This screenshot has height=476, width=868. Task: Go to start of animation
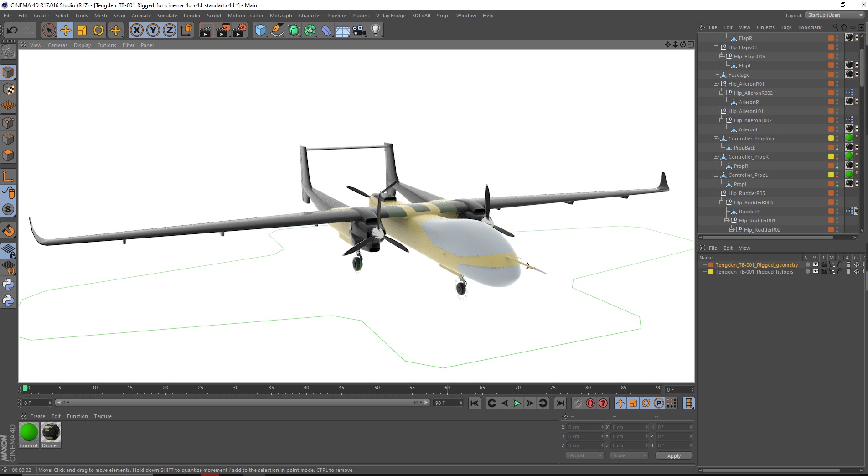click(x=475, y=403)
